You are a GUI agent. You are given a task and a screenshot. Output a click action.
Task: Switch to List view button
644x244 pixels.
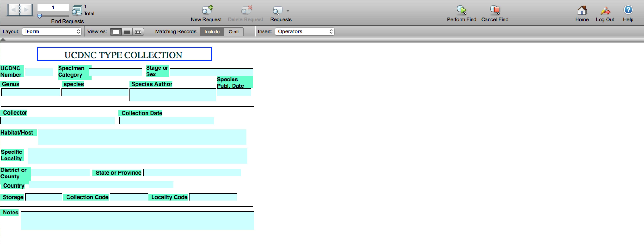127,32
